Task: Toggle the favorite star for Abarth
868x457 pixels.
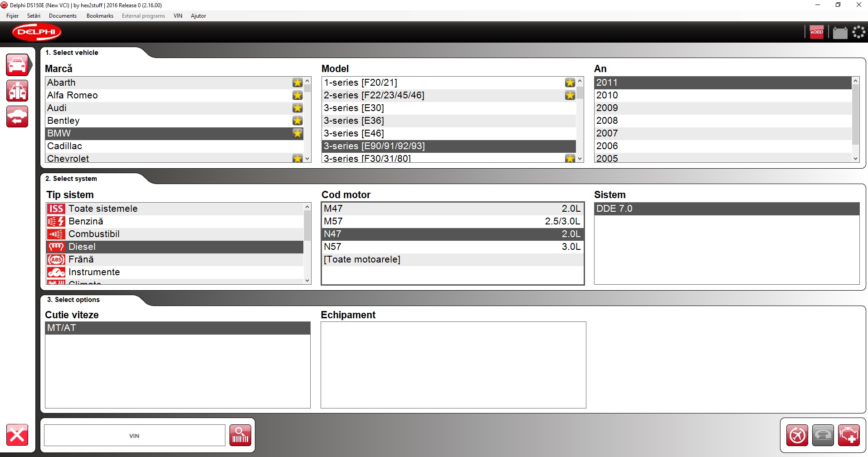Action: click(297, 83)
